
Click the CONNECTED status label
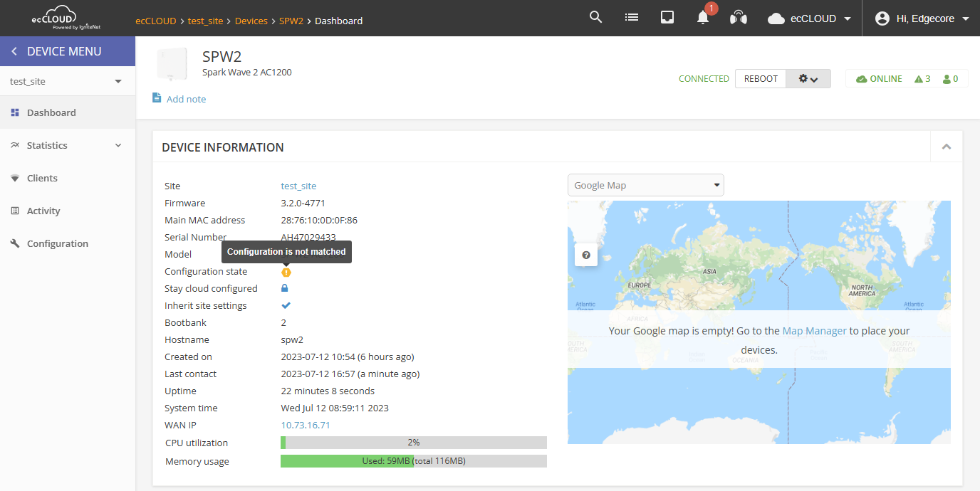point(704,79)
